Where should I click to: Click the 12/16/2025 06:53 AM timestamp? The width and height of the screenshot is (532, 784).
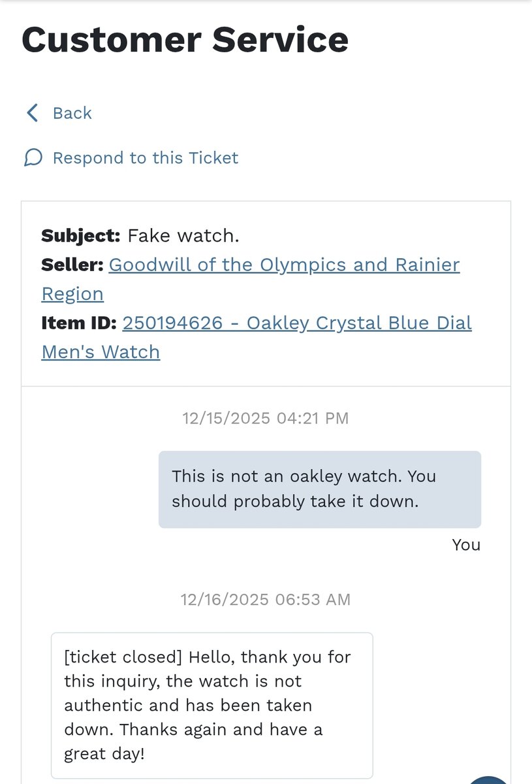tap(265, 599)
